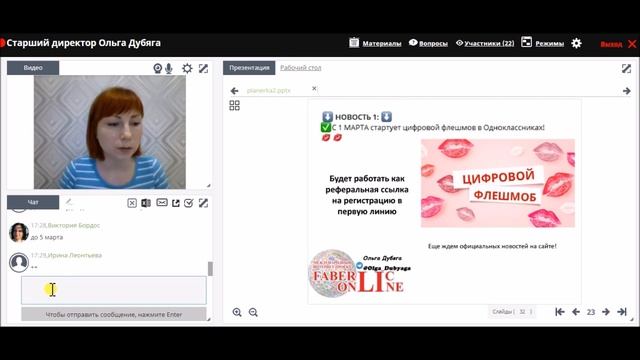Go to the next slide
Screen dimensions: 640x360
coord(606,312)
